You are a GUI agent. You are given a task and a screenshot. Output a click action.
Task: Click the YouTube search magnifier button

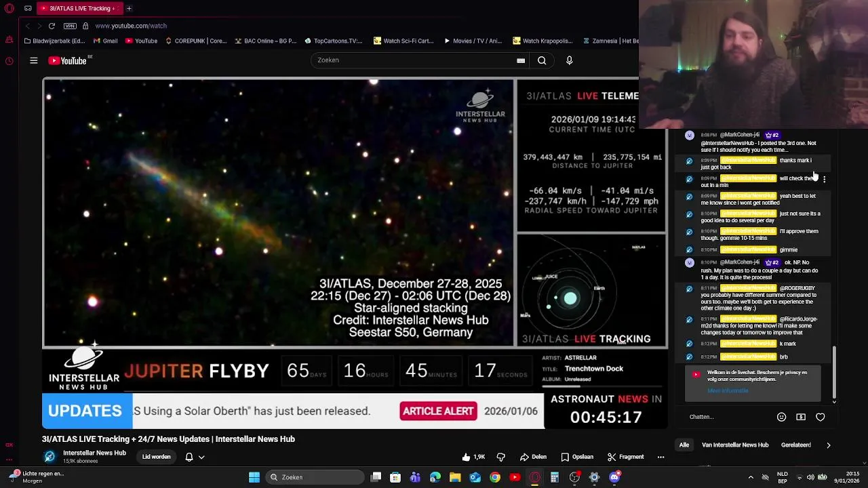[542, 60]
